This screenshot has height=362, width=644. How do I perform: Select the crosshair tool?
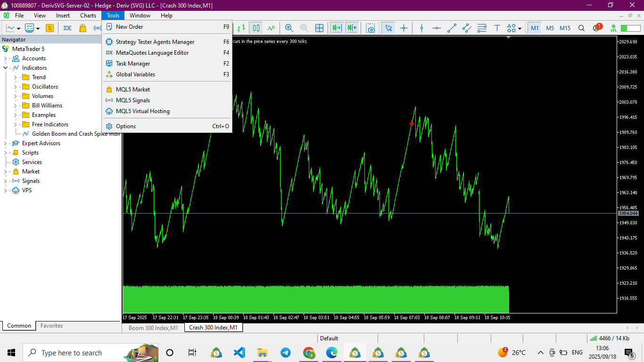(x=404, y=28)
